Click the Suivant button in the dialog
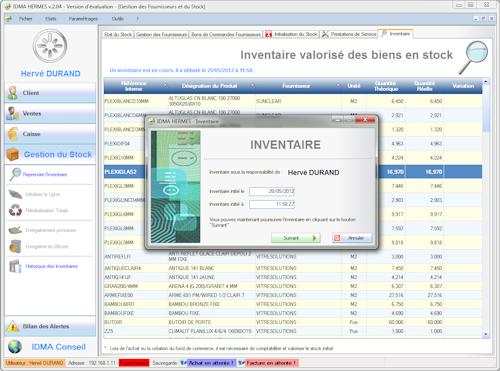Screen dimensions: 500x371 [296, 238]
